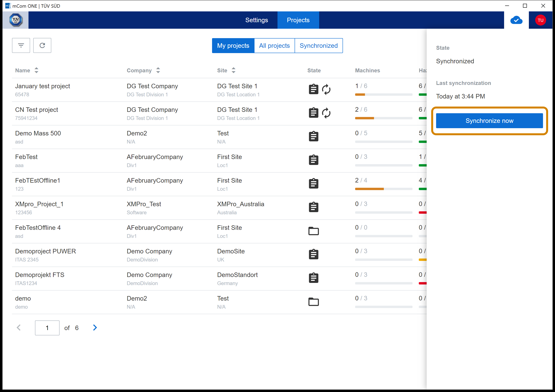This screenshot has width=555, height=392.
Task: Click the page number input field
Action: pos(47,328)
